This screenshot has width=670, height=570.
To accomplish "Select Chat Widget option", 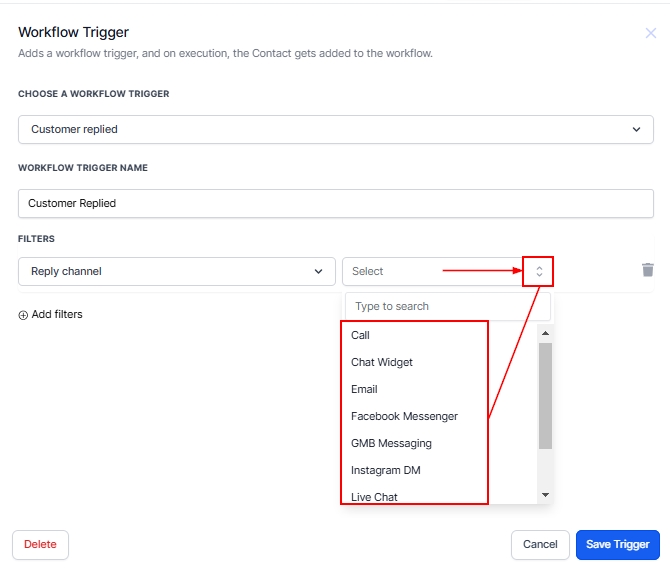I will tap(382, 362).
